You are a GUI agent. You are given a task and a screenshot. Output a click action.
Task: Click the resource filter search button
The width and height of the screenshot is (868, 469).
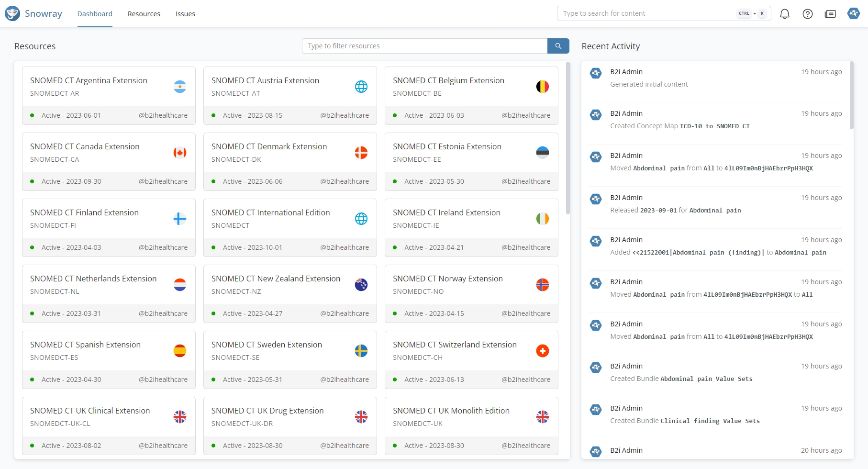(x=558, y=46)
